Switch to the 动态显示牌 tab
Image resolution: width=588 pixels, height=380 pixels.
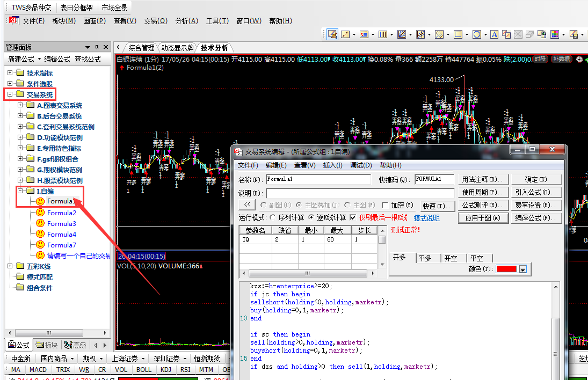tap(177, 48)
